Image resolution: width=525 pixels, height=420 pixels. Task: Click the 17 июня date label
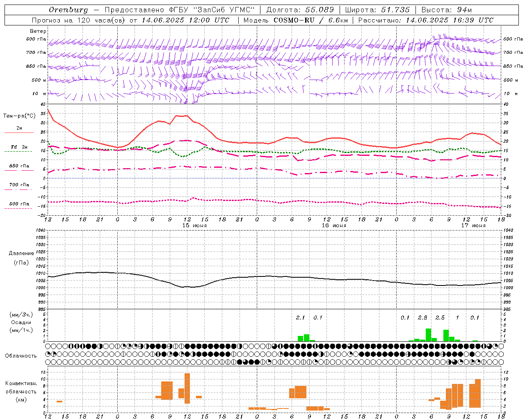tap(473, 226)
